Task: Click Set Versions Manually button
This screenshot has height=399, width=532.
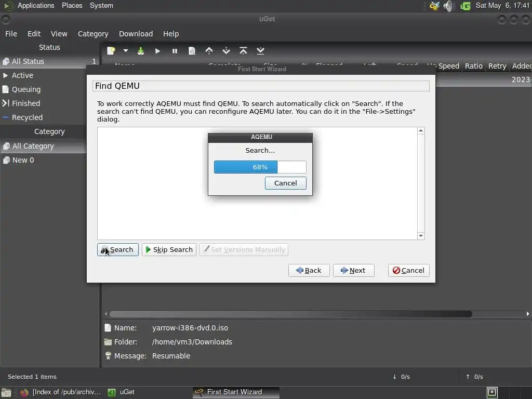Action: pyautogui.click(x=244, y=250)
